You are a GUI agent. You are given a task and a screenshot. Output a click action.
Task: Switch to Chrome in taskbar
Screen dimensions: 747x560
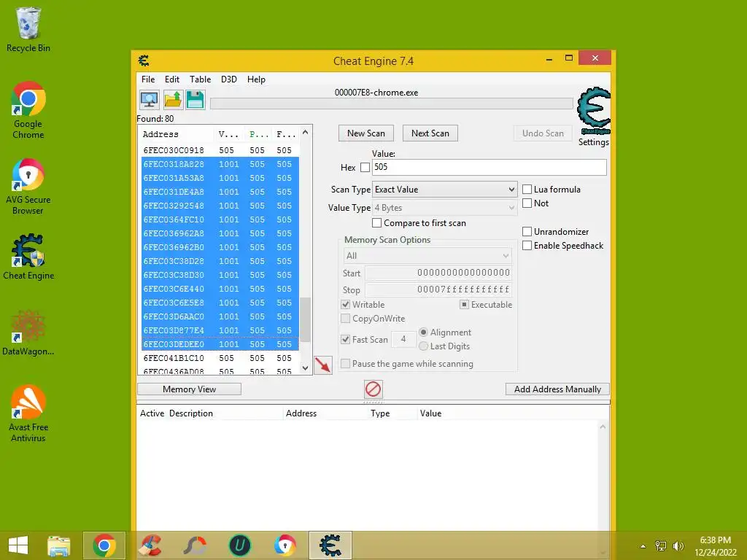pos(104,545)
